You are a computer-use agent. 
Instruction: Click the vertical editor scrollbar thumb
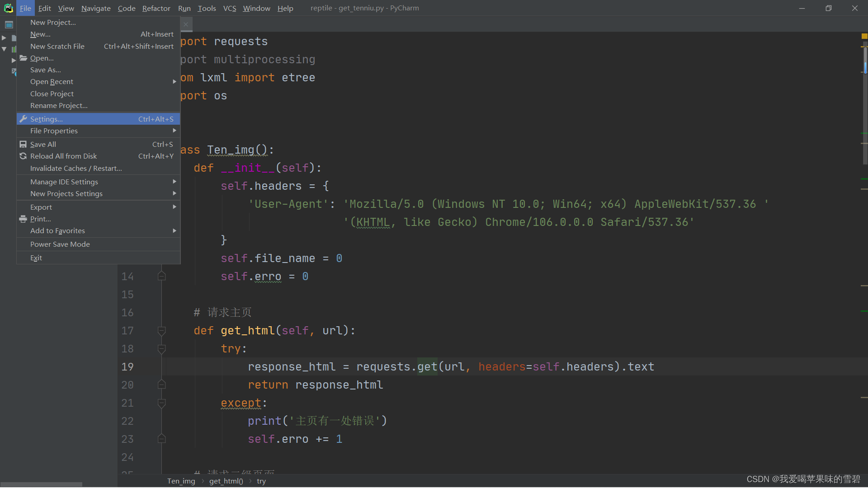(865, 61)
